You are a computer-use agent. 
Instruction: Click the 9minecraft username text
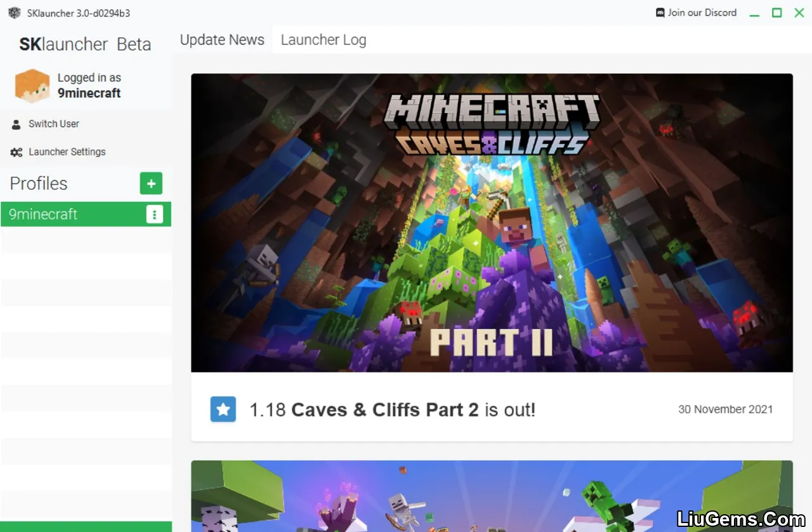pyautogui.click(x=89, y=93)
